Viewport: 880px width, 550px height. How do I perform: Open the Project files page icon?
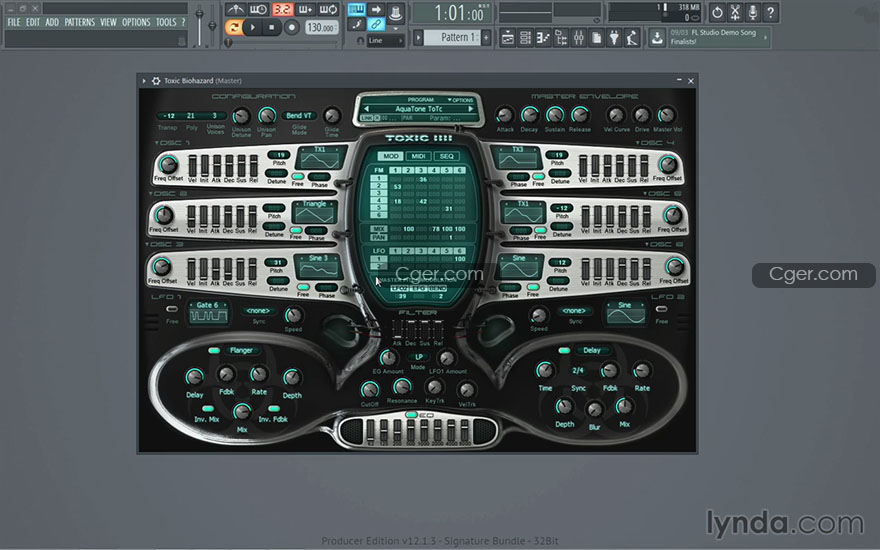point(597,38)
